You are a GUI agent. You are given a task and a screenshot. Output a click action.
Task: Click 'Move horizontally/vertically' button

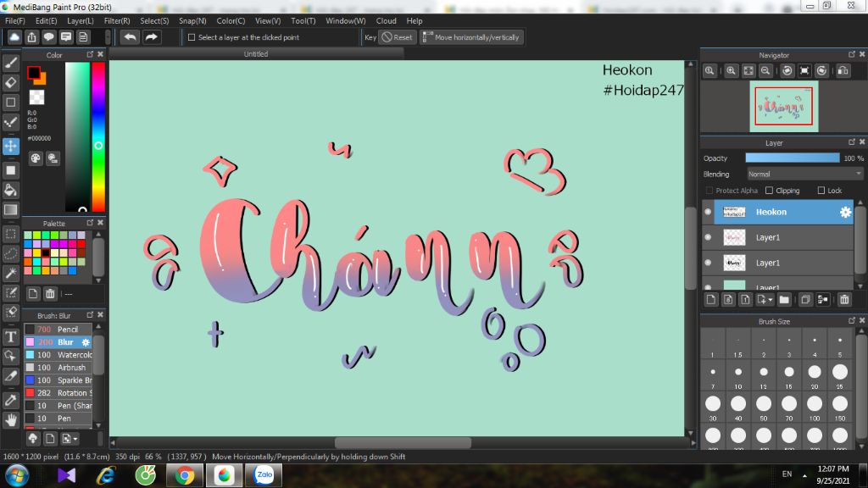pos(471,37)
